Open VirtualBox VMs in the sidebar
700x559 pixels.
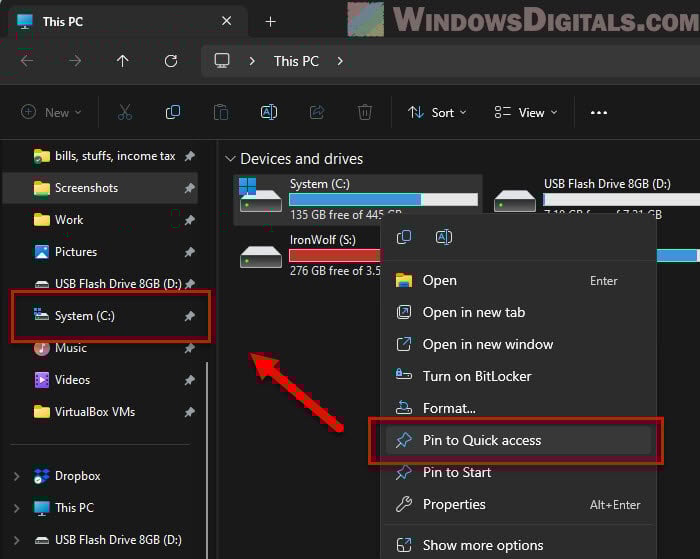point(100,412)
